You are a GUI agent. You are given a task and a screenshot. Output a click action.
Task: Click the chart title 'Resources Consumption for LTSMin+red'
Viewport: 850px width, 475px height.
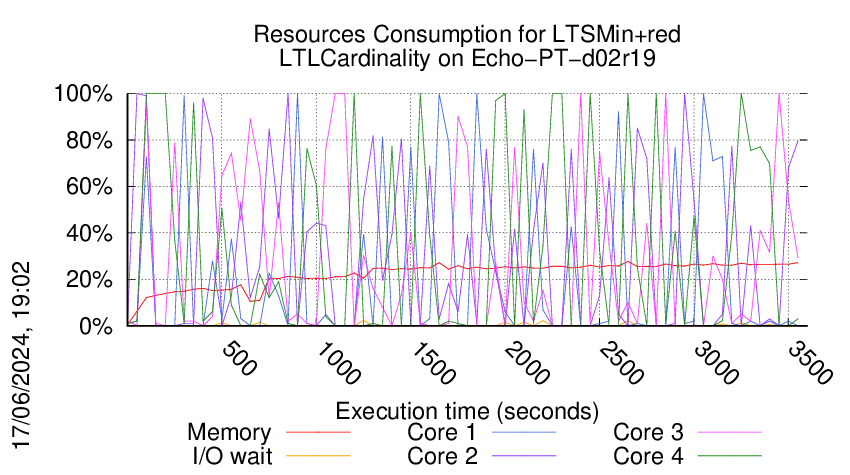[x=467, y=35]
